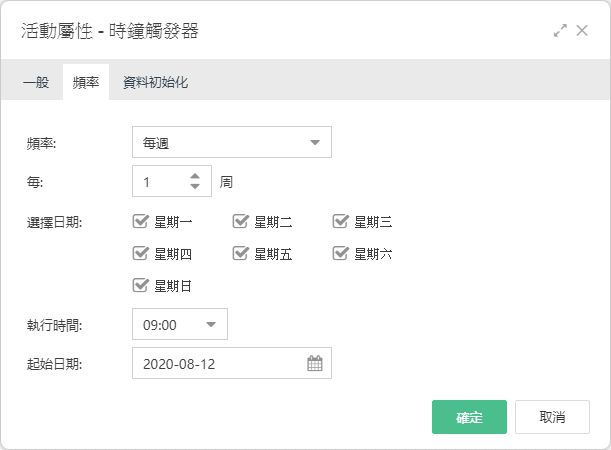The image size is (611, 450).
Task: Expand the dialog with the maximize arrows icon
Action: (560, 31)
